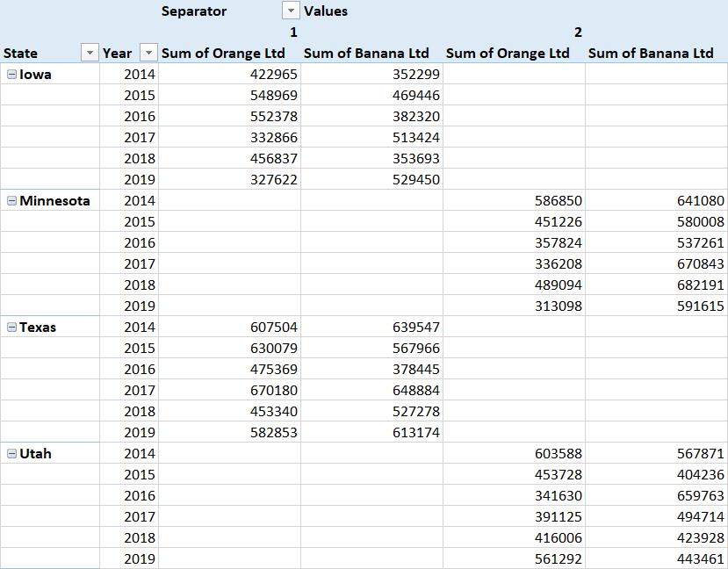Click cell with value 670843
Image resolution: width=728 pixels, height=569 pixels.
(x=657, y=263)
